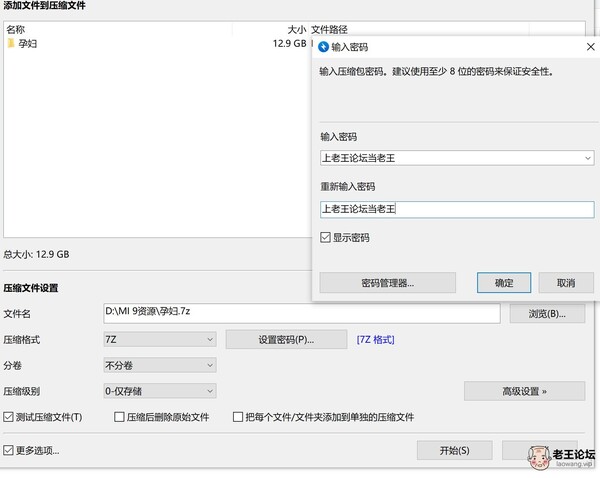
Task: Toggle the 更多选项 checkbox
Action: coord(10,450)
